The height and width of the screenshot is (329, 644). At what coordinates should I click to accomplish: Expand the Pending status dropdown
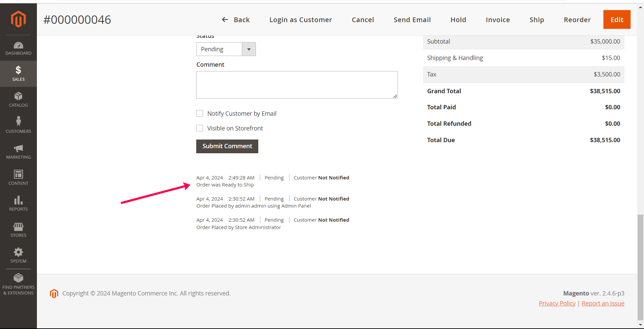tap(226, 49)
